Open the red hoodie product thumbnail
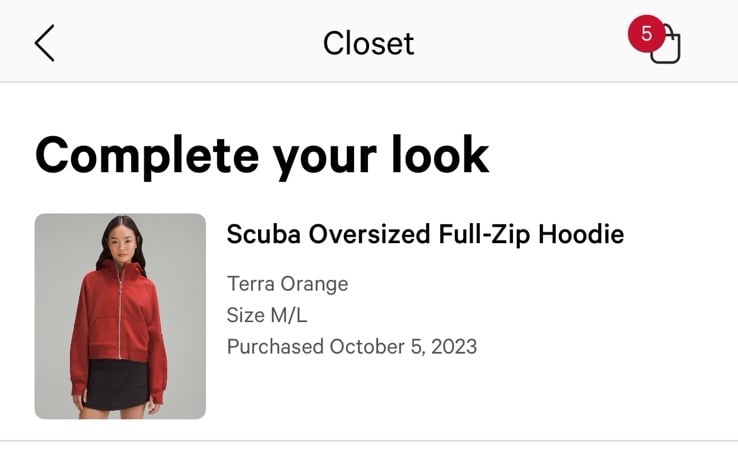 click(x=120, y=316)
